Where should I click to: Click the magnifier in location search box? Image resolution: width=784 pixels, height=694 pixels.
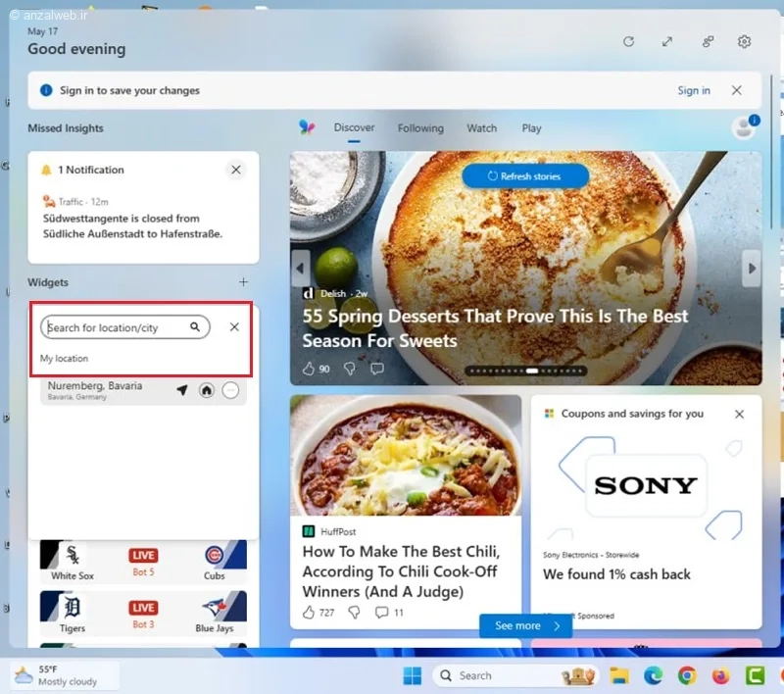point(195,327)
